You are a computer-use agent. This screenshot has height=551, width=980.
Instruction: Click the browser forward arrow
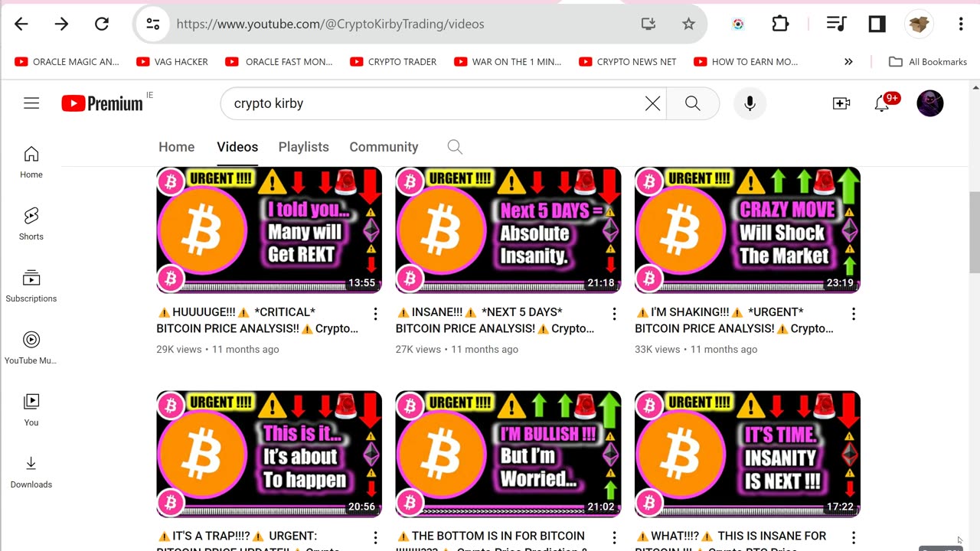pos(61,24)
